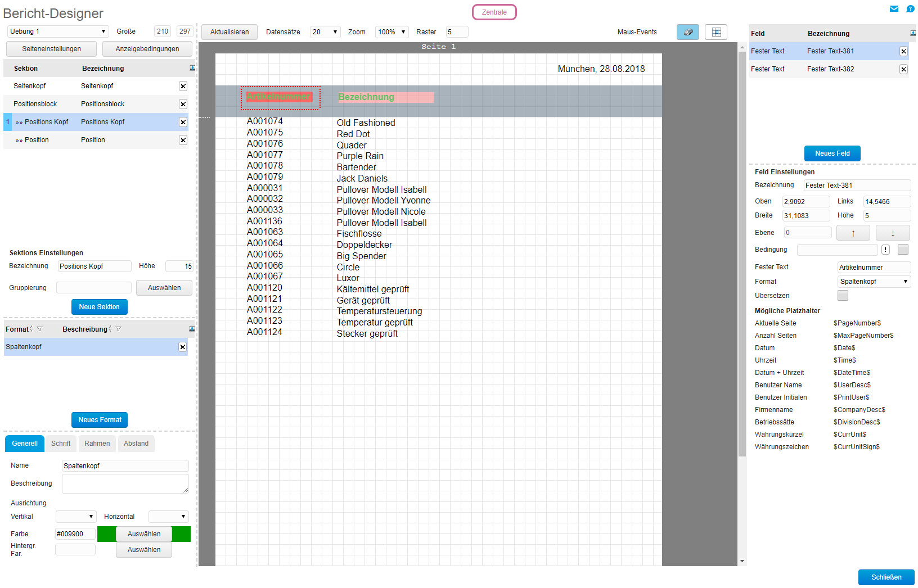Open Anzeigebedingungen
Image resolution: width=918 pixels, height=588 pixels.
point(147,49)
